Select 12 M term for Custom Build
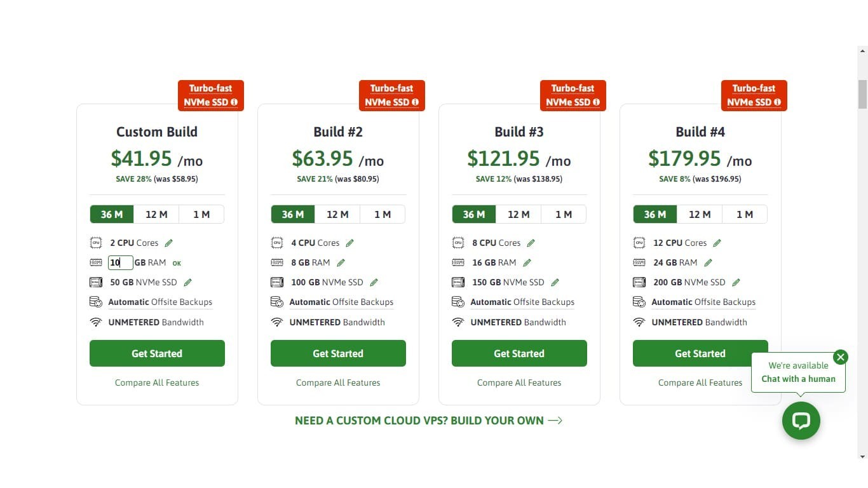The height and width of the screenshot is (488, 868). click(x=156, y=214)
